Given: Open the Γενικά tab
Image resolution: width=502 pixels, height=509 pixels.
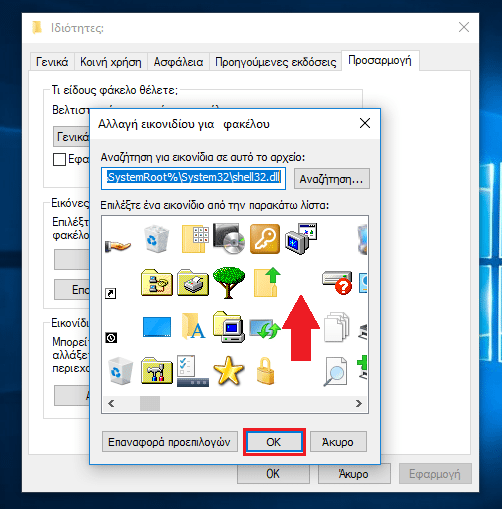Looking at the screenshot, I should tap(52, 62).
